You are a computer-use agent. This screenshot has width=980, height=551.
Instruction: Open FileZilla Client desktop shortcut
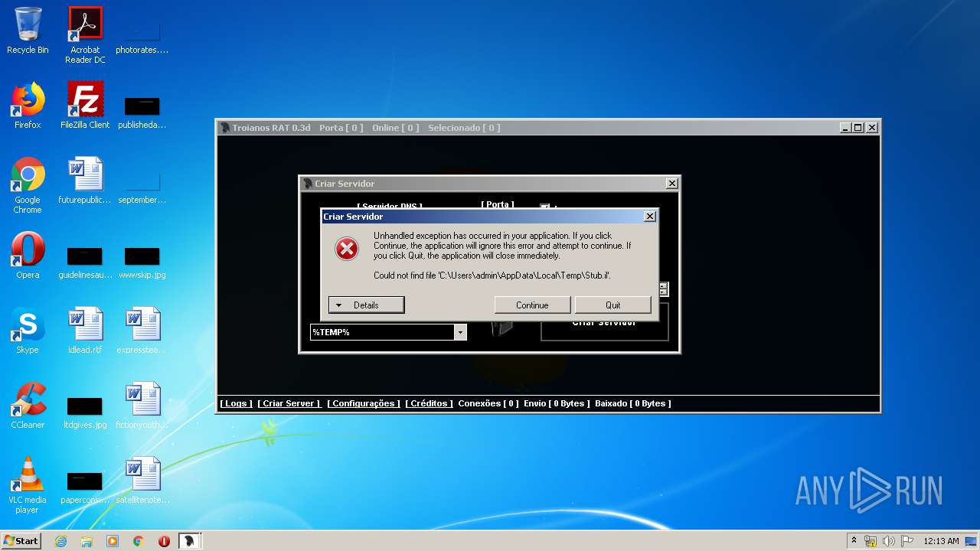[85, 106]
